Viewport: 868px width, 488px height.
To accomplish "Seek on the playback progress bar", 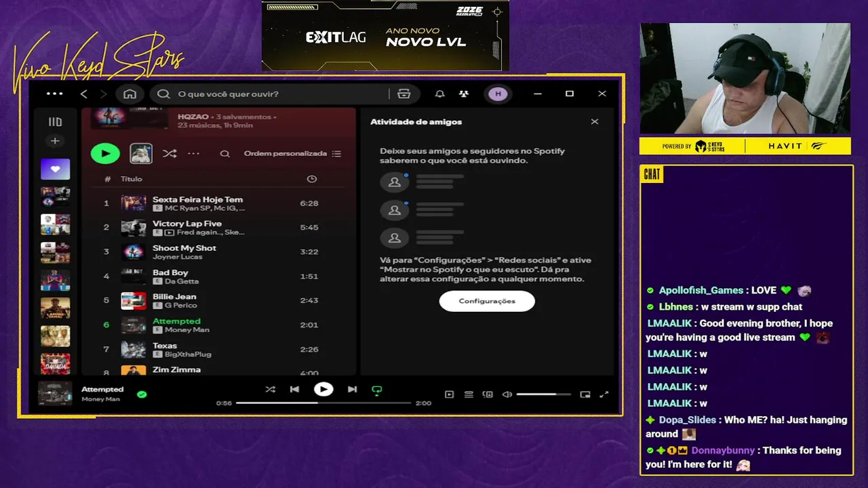I will tap(323, 403).
